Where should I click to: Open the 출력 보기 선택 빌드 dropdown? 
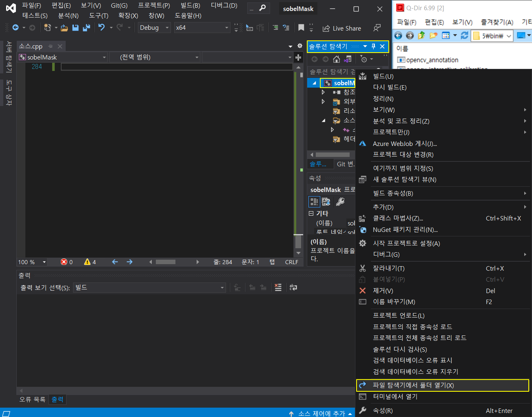click(149, 288)
